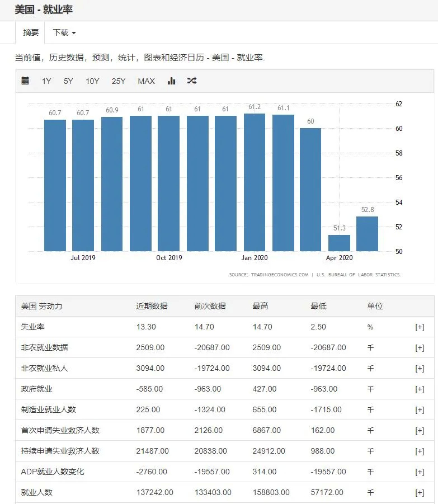Open the ADP就业人数变化 link

click(x=53, y=472)
